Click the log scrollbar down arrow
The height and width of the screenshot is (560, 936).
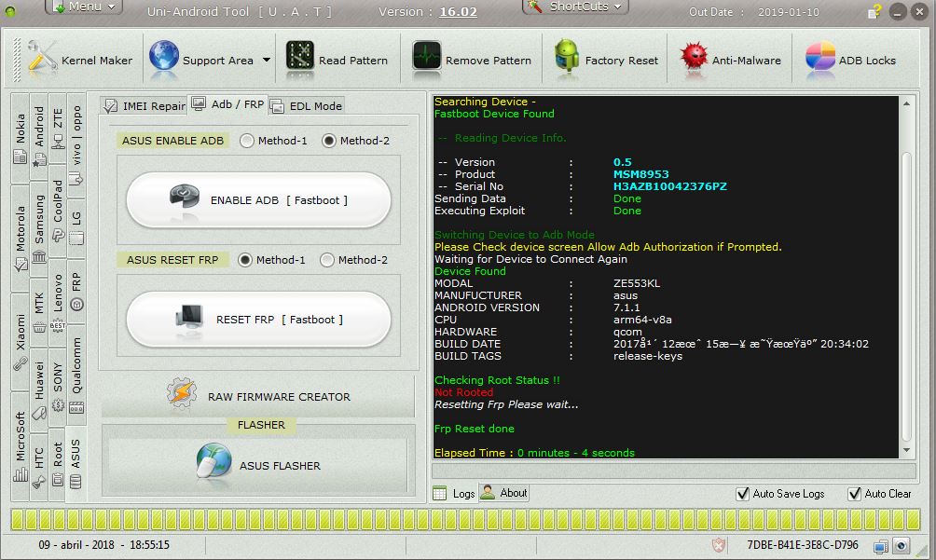coord(907,450)
